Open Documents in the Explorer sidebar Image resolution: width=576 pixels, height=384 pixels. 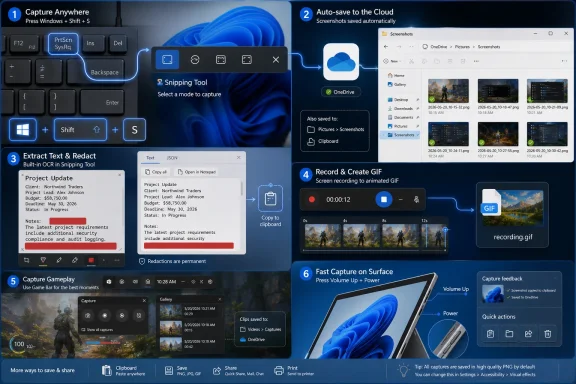pyautogui.click(x=400, y=117)
